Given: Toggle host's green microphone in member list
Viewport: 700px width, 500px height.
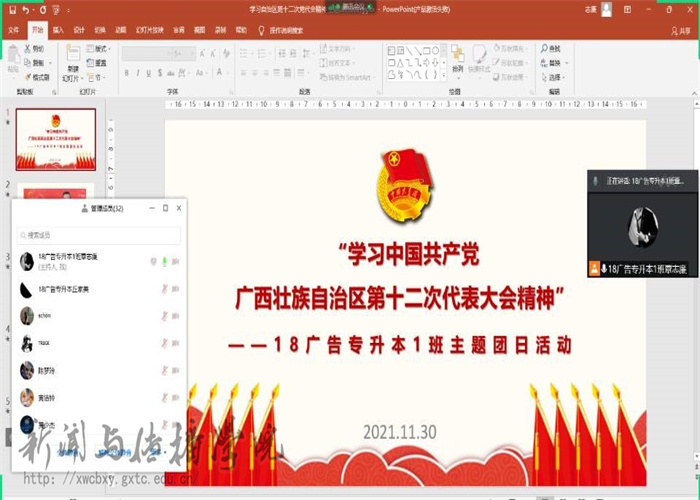Looking at the screenshot, I should pyautogui.click(x=164, y=262).
